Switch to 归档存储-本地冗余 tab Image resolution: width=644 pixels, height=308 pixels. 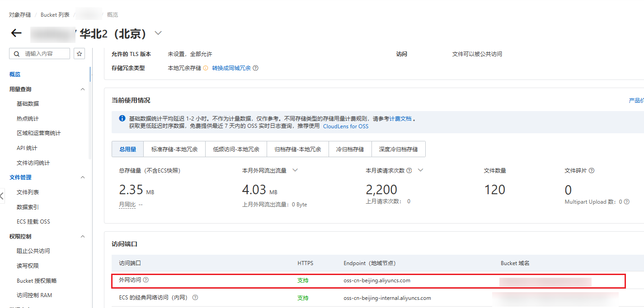pyautogui.click(x=298, y=149)
